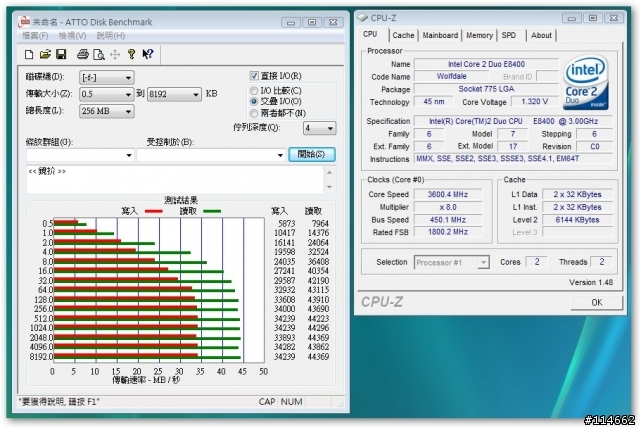Close the CPU-Z window

pyautogui.click(x=613, y=18)
